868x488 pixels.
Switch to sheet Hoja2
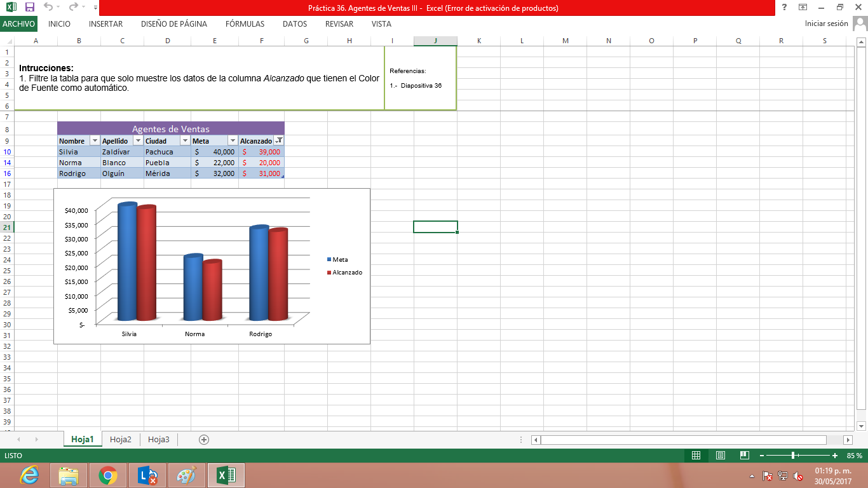pyautogui.click(x=121, y=439)
